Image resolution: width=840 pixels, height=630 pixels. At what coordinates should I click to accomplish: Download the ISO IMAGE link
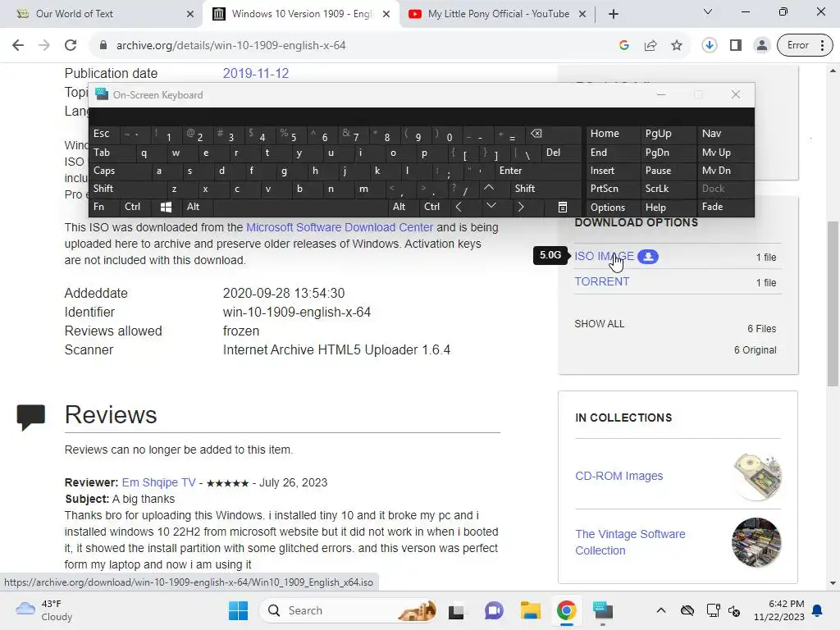pos(605,257)
